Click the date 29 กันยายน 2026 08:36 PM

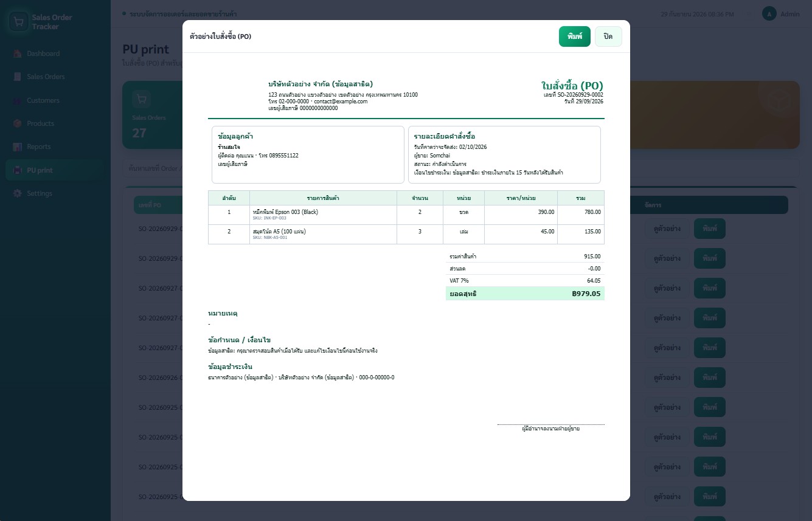click(x=697, y=14)
